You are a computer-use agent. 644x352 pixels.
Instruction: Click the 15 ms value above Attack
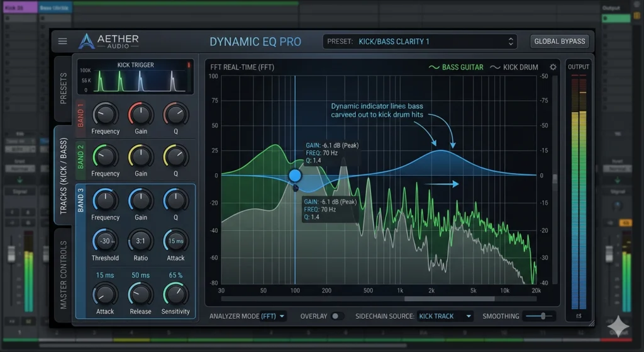pyautogui.click(x=105, y=275)
